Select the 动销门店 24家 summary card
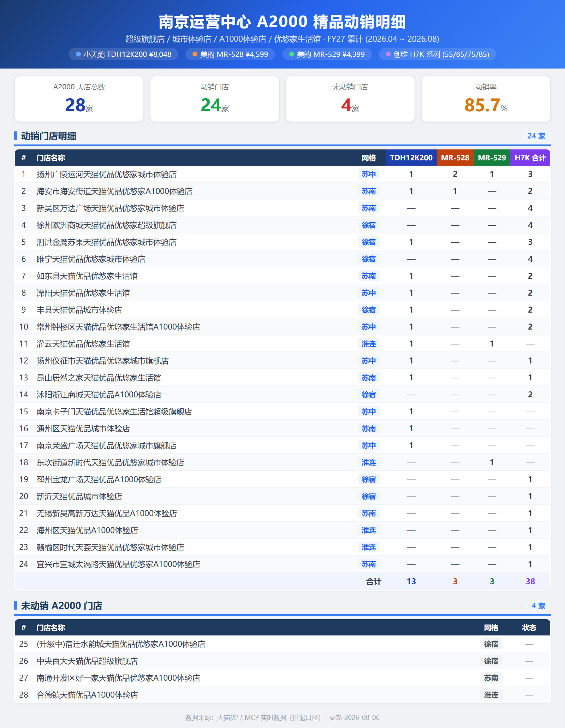This screenshot has height=728, width=565. click(215, 99)
